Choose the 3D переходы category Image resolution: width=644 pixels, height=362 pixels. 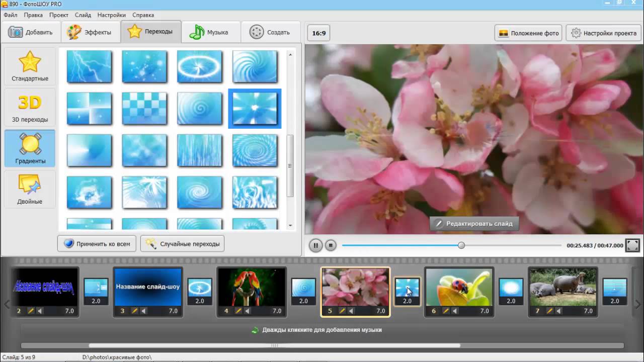[x=30, y=107]
